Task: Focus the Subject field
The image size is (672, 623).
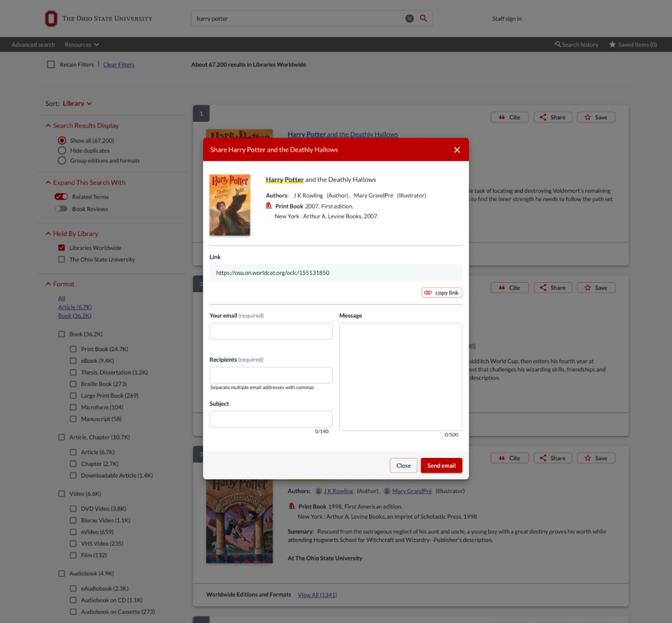Action: 271,419
